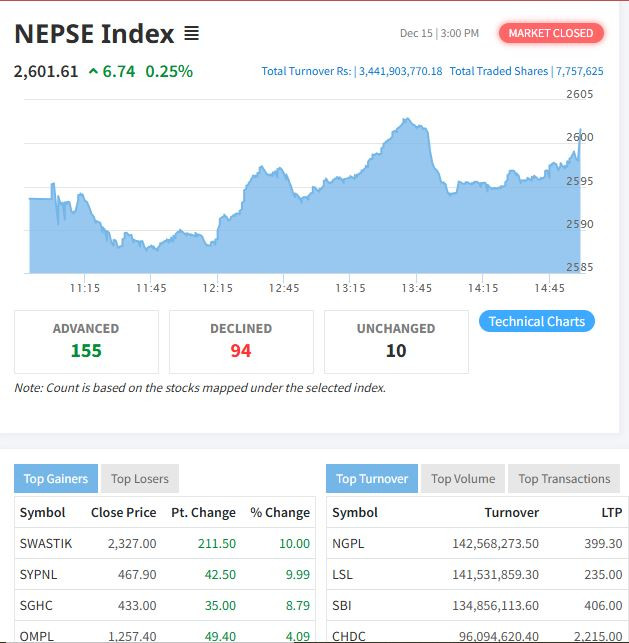
Task: Click the DECLINED count card
Action: 241,341
